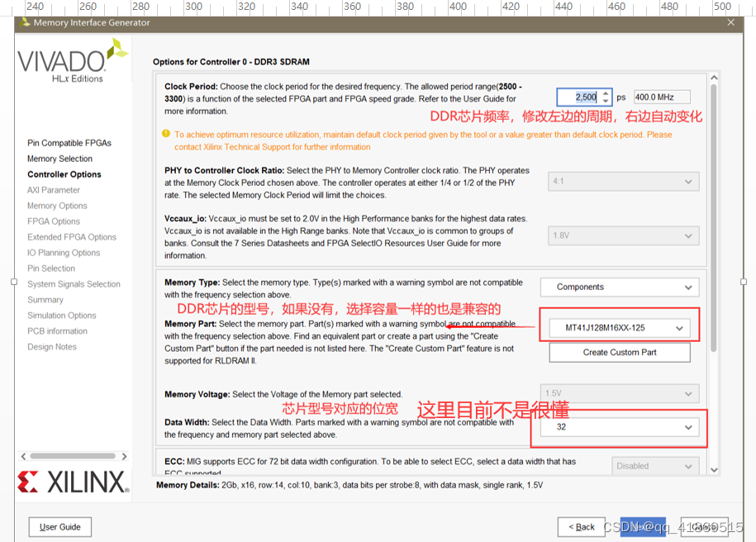Click the Create Custom Part button

click(619, 352)
